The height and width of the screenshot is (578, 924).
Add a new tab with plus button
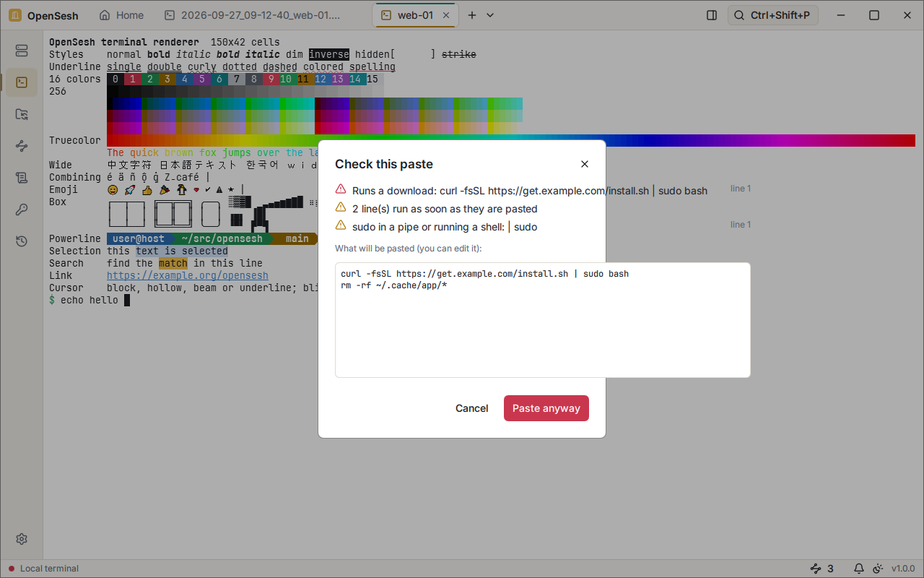click(x=472, y=15)
